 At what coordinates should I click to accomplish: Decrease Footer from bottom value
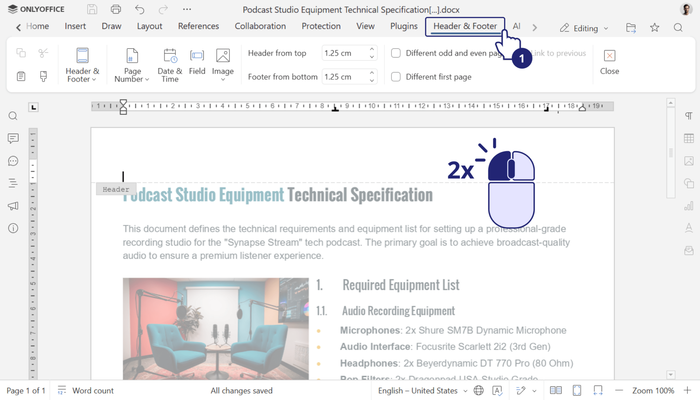(372, 80)
